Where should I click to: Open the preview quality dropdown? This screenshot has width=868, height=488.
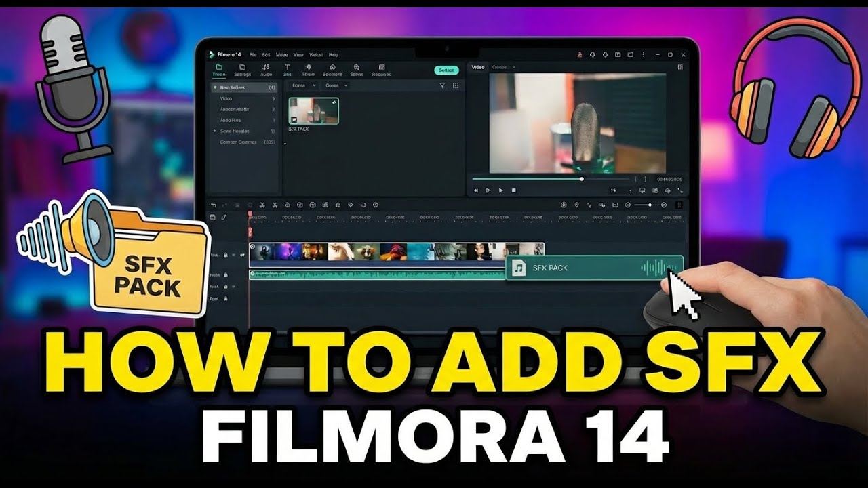click(x=620, y=190)
